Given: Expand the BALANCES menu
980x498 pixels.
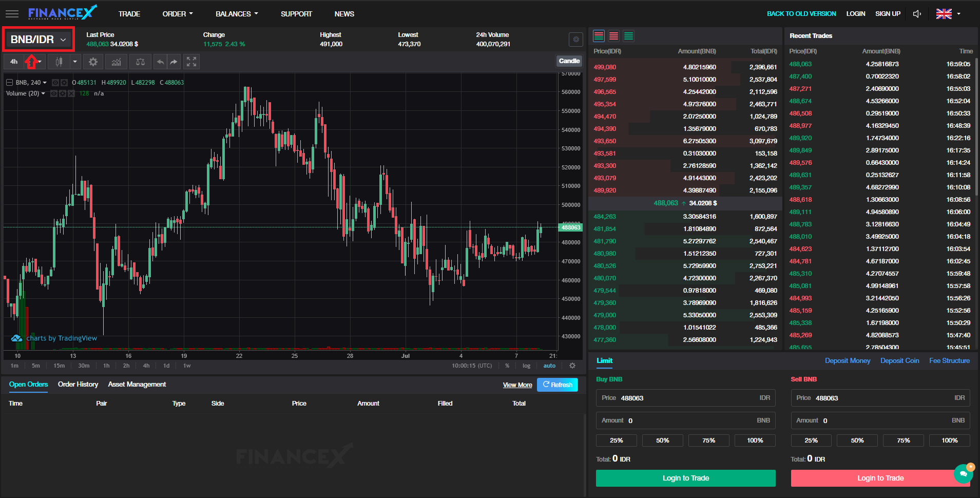Looking at the screenshot, I should pyautogui.click(x=237, y=14).
